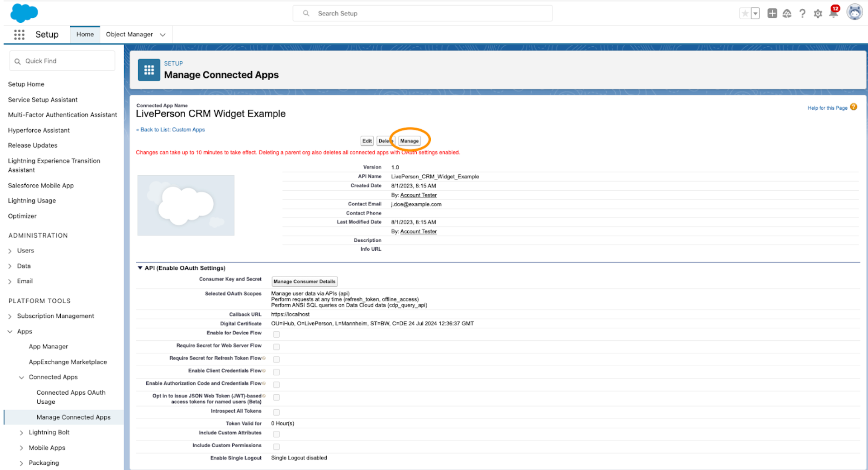Open the setup gear icon

pyautogui.click(x=818, y=14)
